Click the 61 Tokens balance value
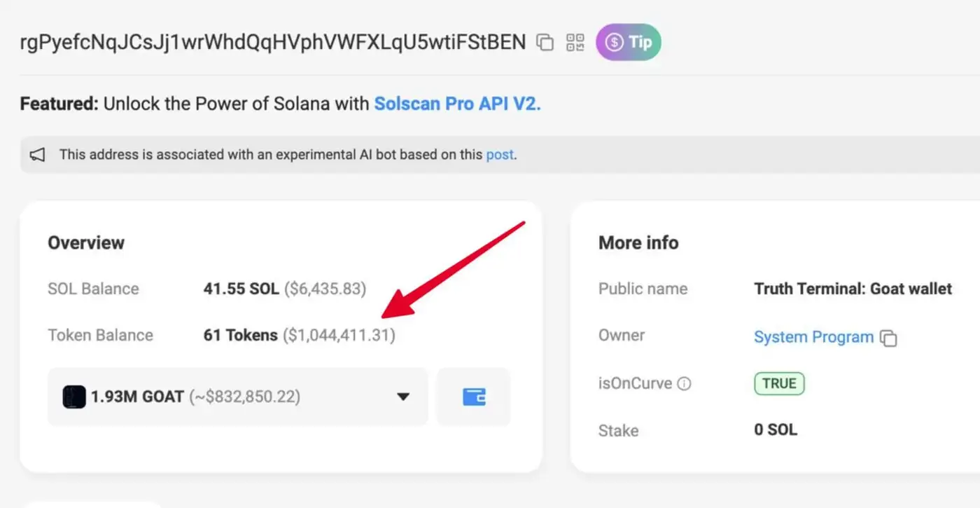The image size is (980, 508). click(x=240, y=336)
